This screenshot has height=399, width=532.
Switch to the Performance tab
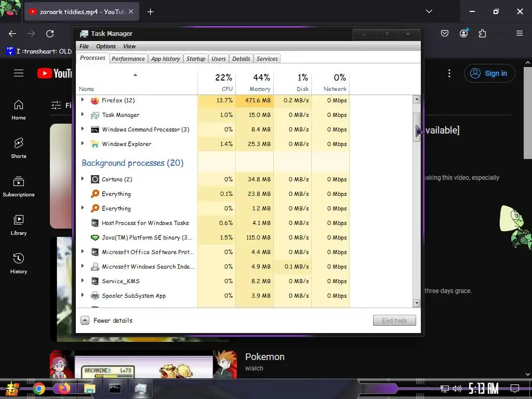tap(128, 59)
